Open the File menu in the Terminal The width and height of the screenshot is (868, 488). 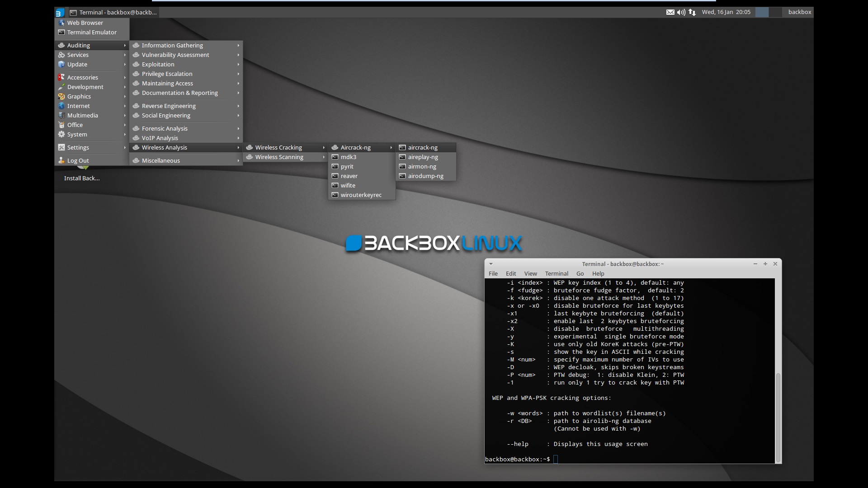(x=493, y=273)
